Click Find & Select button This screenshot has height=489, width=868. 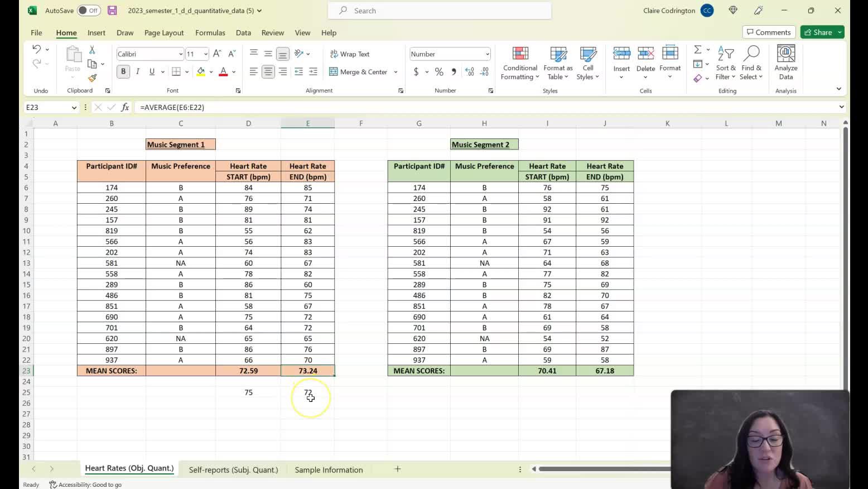[x=751, y=63]
